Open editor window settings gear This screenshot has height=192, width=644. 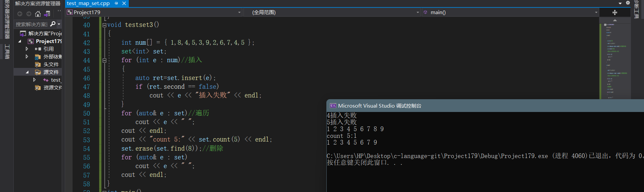pyautogui.click(x=628, y=3)
